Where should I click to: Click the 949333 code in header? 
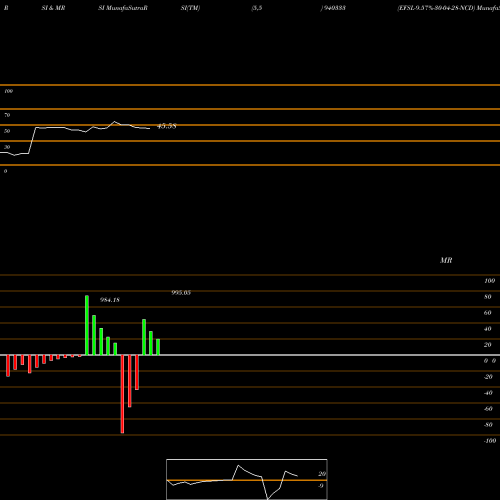pos(334,8)
